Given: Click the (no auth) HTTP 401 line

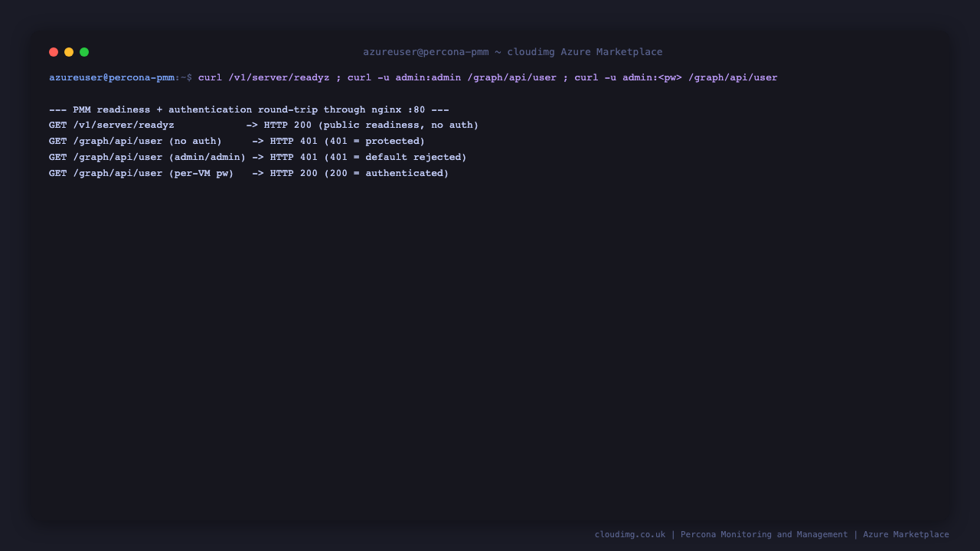Looking at the screenshot, I should [237, 142].
